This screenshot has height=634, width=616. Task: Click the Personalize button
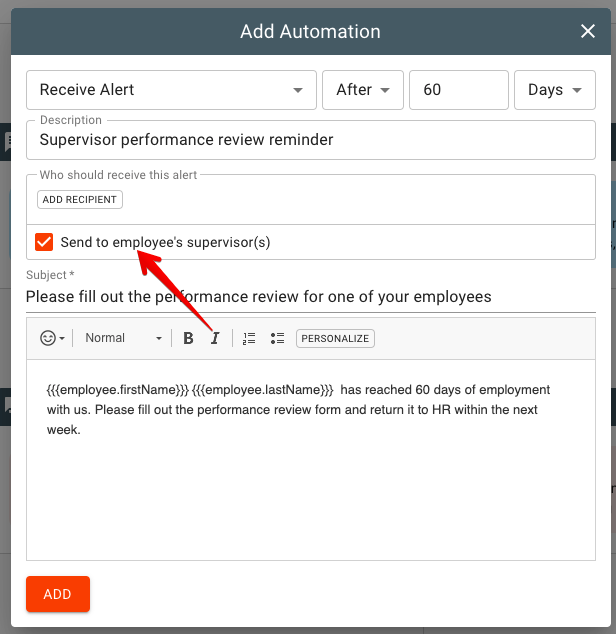335,338
